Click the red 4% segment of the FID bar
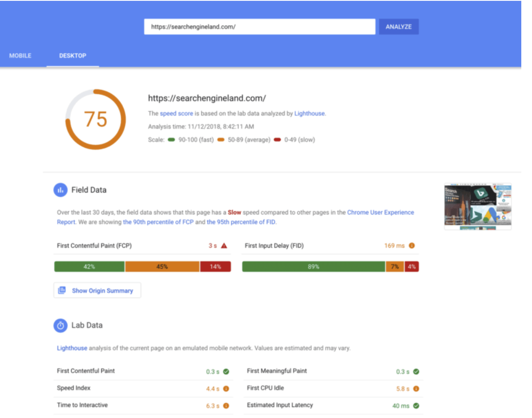This screenshot has width=532, height=418. 412,267
